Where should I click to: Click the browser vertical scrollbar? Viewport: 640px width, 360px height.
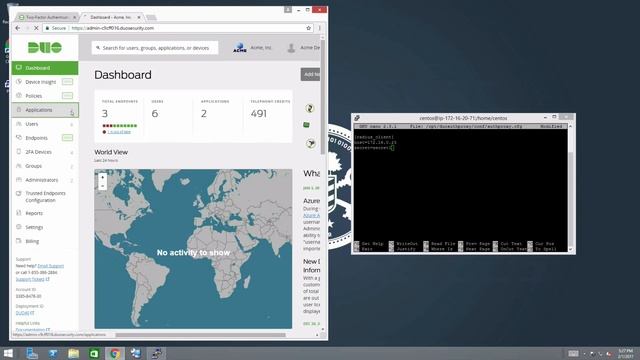point(322,97)
